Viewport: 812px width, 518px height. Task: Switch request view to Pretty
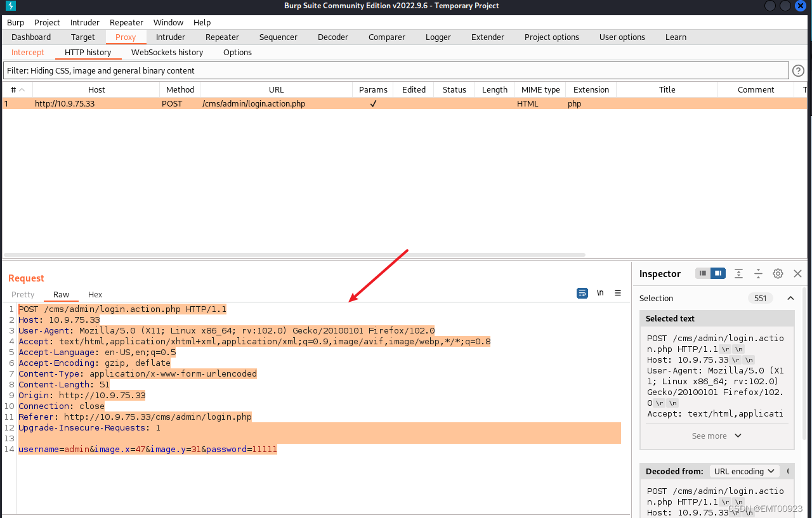tap(23, 294)
